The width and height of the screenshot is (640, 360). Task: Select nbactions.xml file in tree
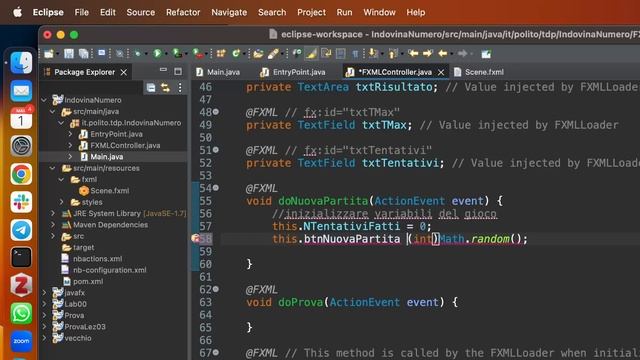[x=98, y=259]
